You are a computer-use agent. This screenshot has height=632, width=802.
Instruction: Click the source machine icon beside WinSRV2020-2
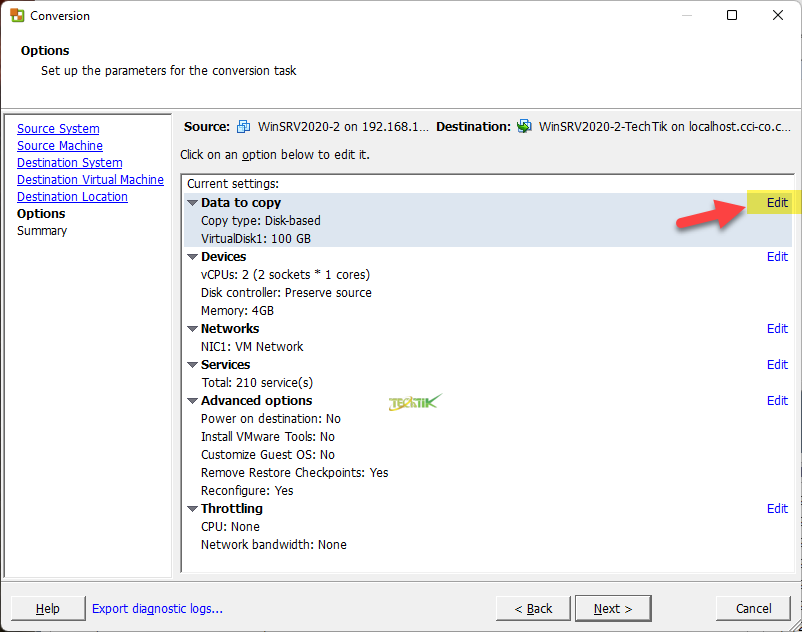coord(243,126)
